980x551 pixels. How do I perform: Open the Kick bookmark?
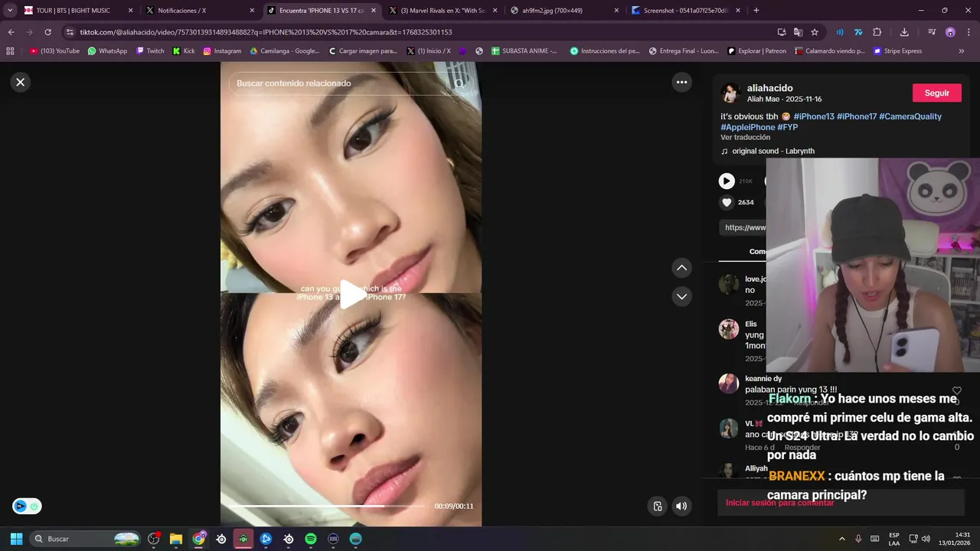pyautogui.click(x=184, y=51)
